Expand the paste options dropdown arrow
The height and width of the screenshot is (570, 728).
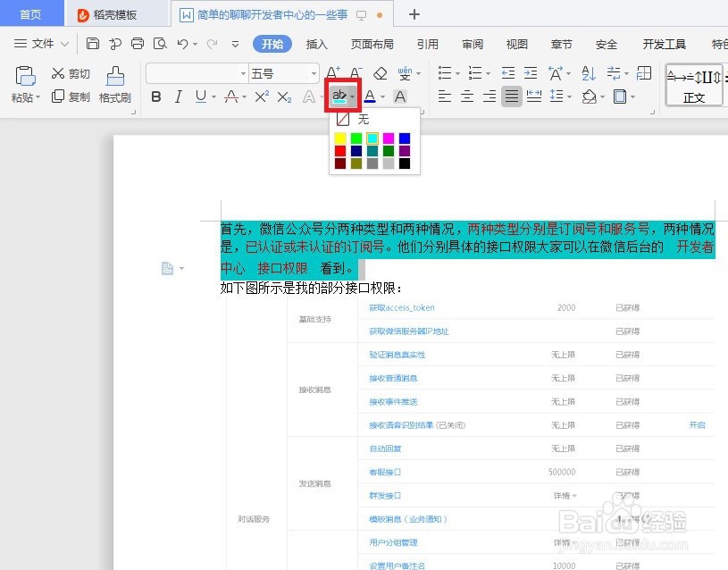click(37, 98)
